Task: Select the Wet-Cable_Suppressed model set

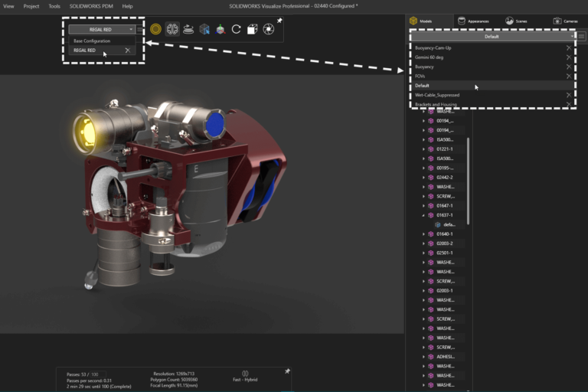Action: pyautogui.click(x=437, y=95)
